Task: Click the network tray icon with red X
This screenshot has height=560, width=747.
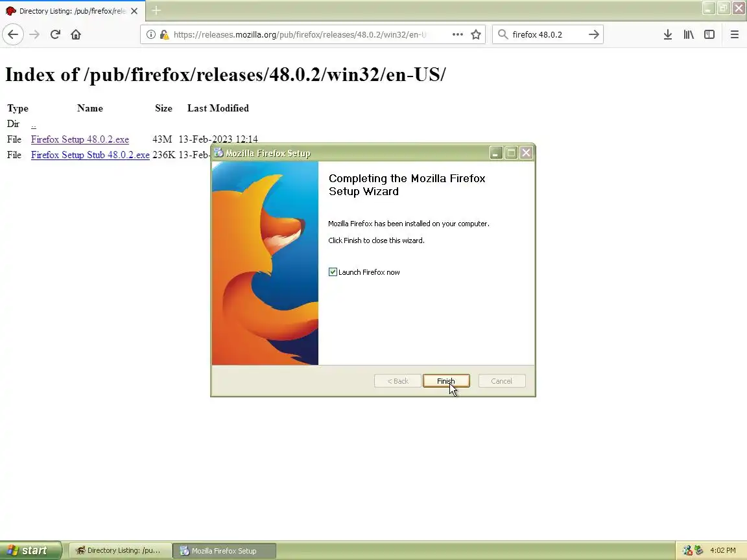Action: pos(687,550)
